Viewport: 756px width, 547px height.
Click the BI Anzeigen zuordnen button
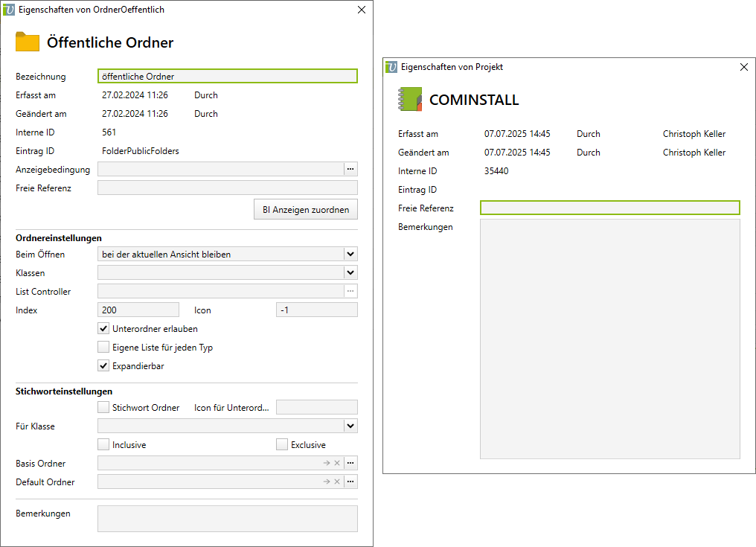[305, 210]
